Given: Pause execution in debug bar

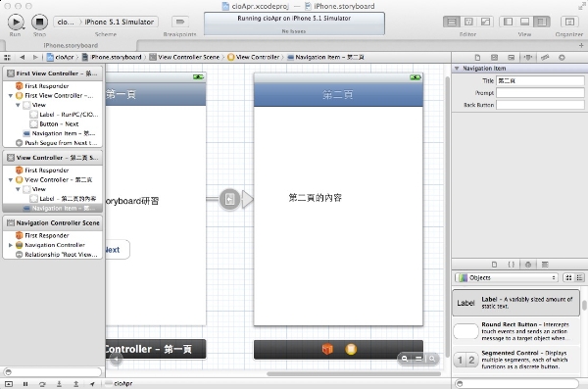Looking at the screenshot, I should [25, 384].
